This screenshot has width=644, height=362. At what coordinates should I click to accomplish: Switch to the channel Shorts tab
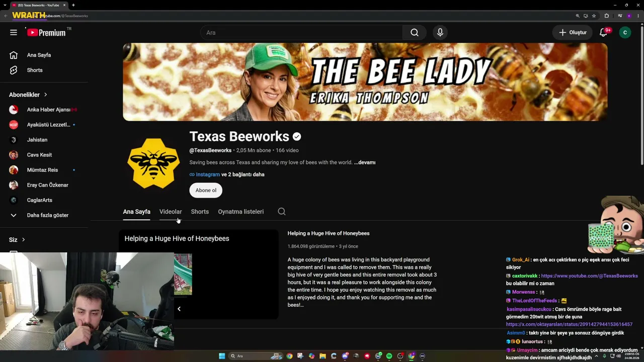[x=200, y=212]
